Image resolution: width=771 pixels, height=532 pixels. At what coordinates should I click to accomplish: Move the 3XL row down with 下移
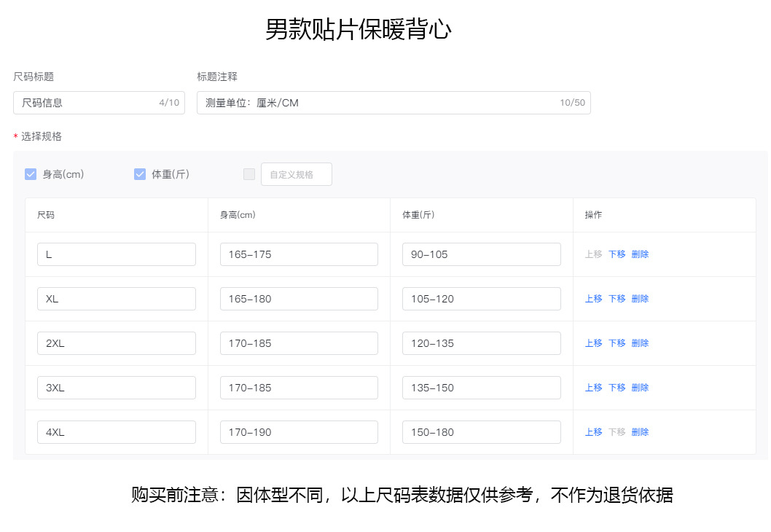click(x=617, y=387)
